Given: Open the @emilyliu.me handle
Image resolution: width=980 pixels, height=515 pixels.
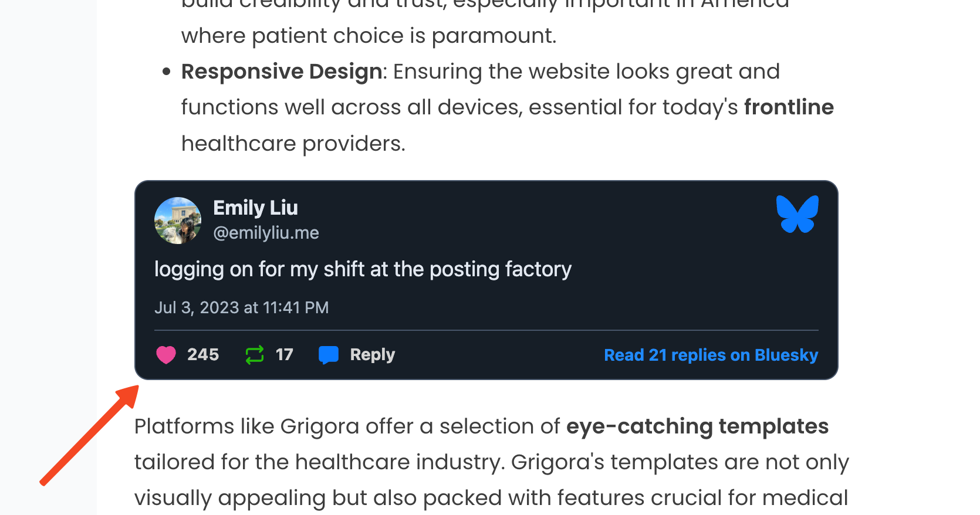Looking at the screenshot, I should [266, 233].
